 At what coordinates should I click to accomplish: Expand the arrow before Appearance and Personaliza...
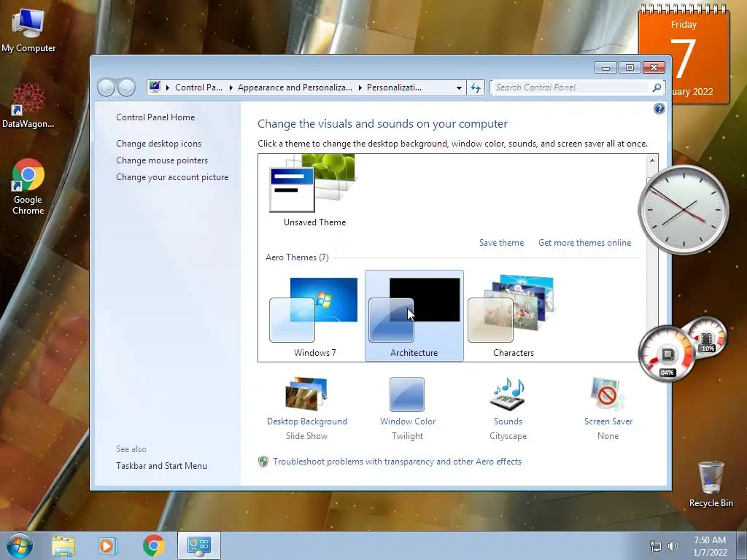coord(231,87)
